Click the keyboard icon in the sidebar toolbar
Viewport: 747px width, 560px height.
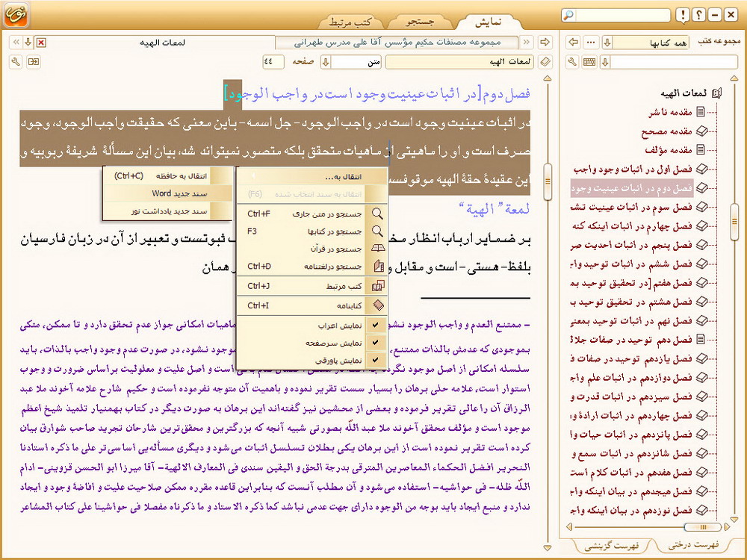tap(589, 62)
